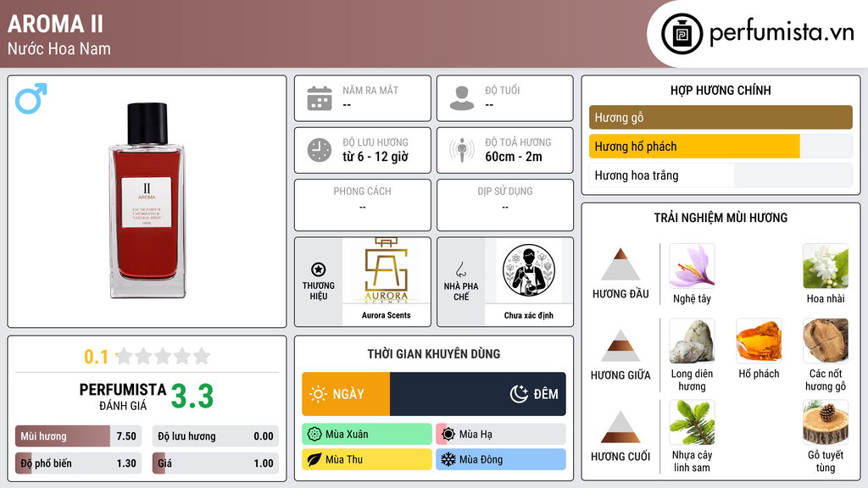Click the Hương hoa trắng accord bar
This screenshot has width=868, height=488.
(x=721, y=175)
